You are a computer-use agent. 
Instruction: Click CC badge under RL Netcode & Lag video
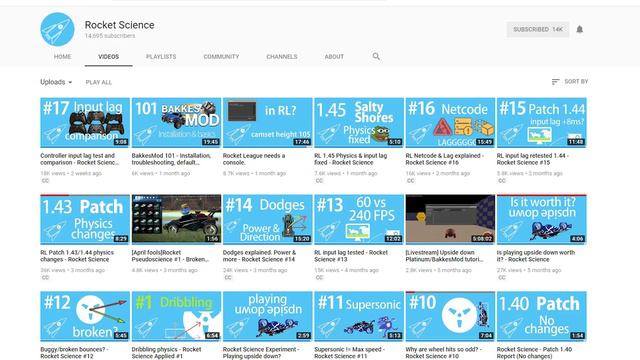tap(411, 181)
